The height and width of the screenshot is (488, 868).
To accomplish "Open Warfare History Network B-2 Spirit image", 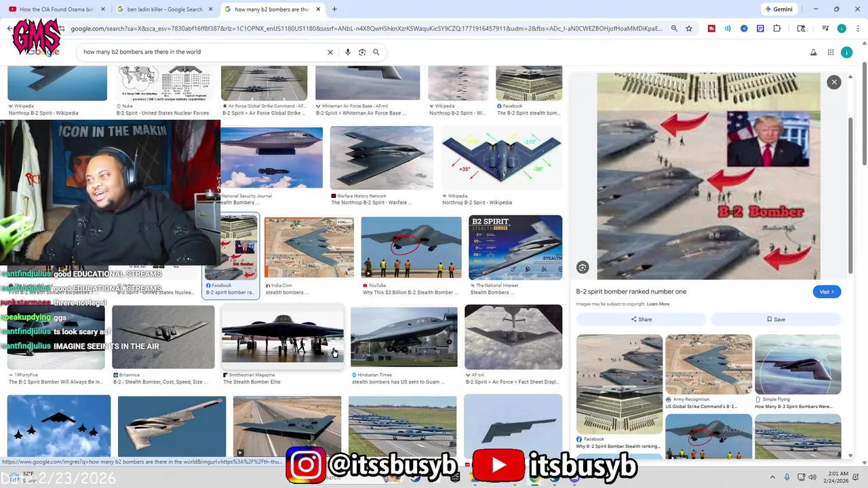I will [381, 158].
